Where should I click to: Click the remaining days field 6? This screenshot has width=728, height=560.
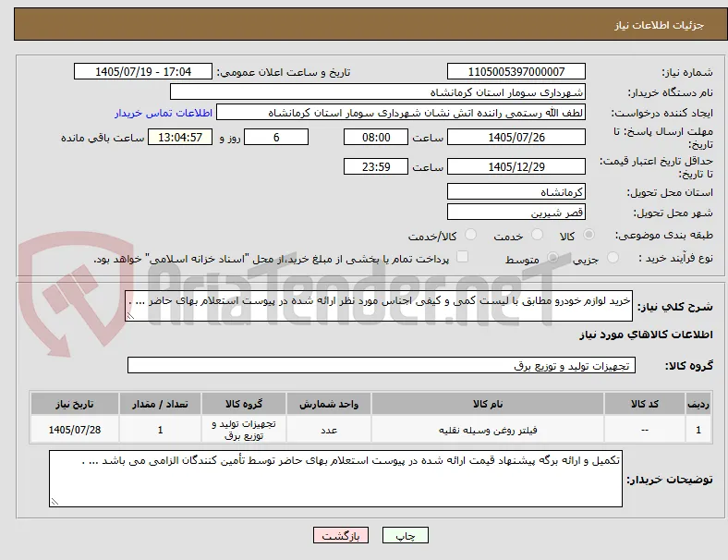pos(276,137)
